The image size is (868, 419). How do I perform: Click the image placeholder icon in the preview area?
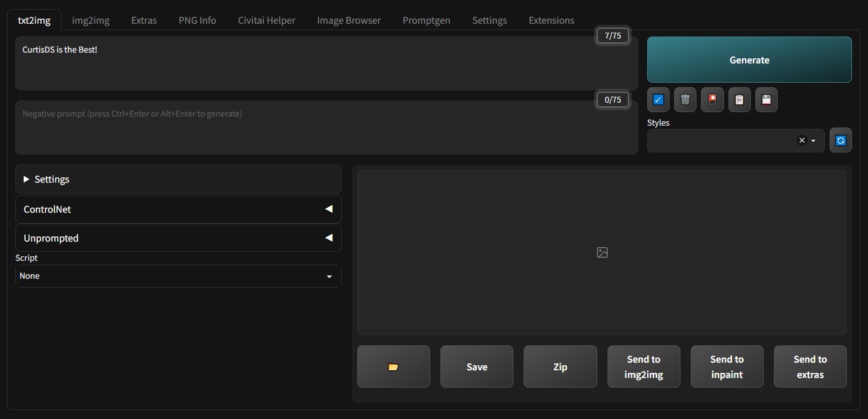(602, 252)
